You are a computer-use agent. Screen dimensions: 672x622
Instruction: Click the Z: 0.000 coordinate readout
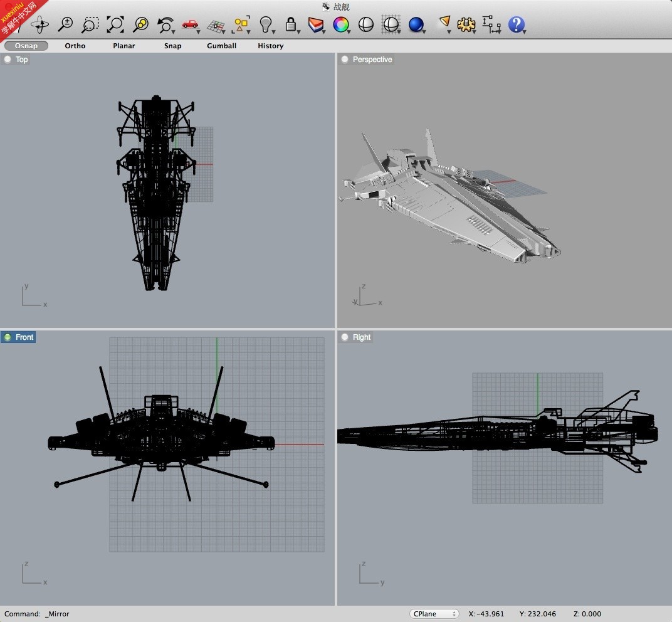pos(587,614)
